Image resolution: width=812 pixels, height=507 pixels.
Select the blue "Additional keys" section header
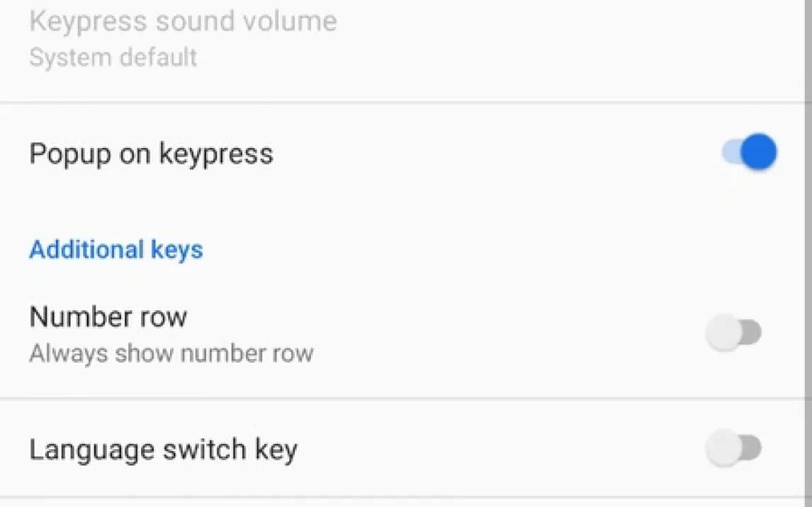tap(116, 250)
